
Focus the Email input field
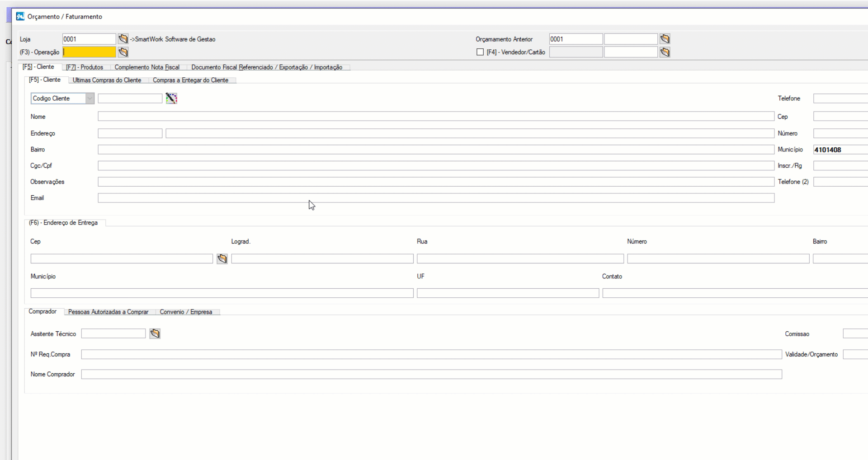pyautogui.click(x=435, y=198)
